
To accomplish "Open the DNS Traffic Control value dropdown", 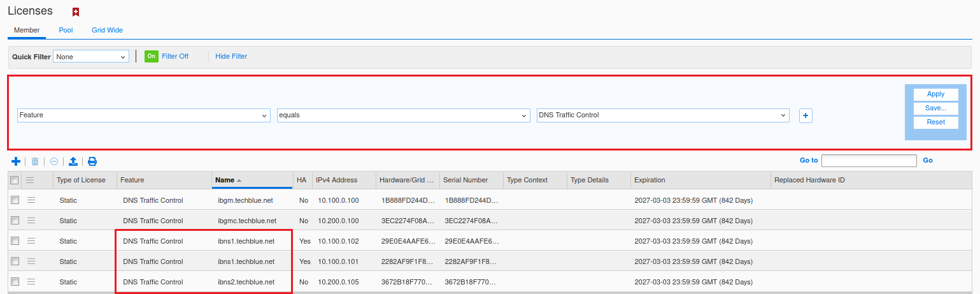I will (x=663, y=115).
